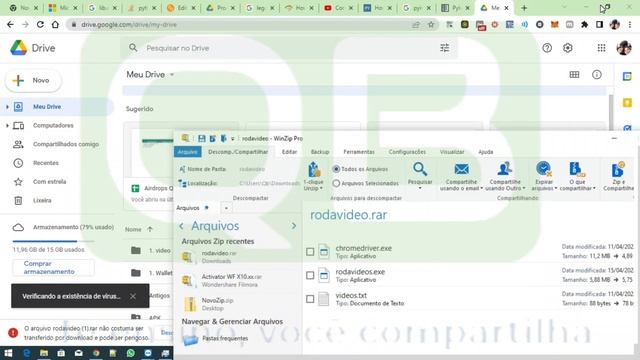The height and width of the screenshot is (360, 640).
Task: Click Comprar armazenamento button
Action: coord(53,268)
